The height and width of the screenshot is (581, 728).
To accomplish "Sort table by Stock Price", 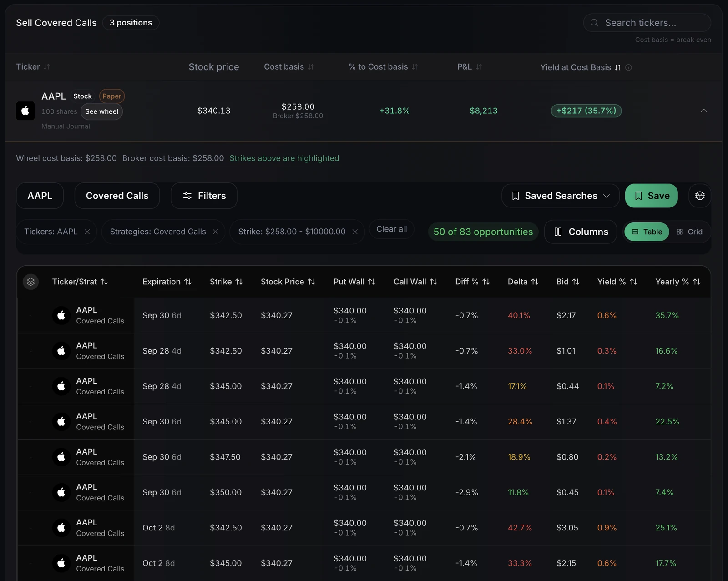I will 288,282.
